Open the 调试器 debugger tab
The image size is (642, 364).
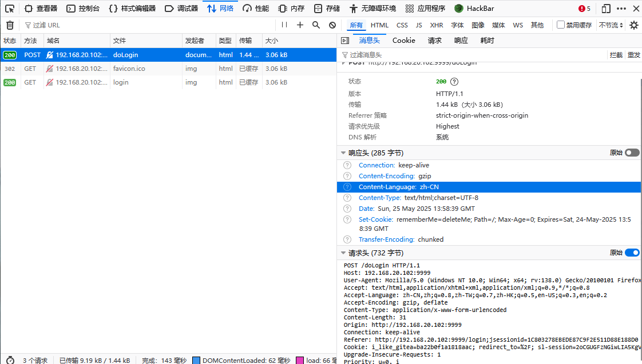(181, 9)
